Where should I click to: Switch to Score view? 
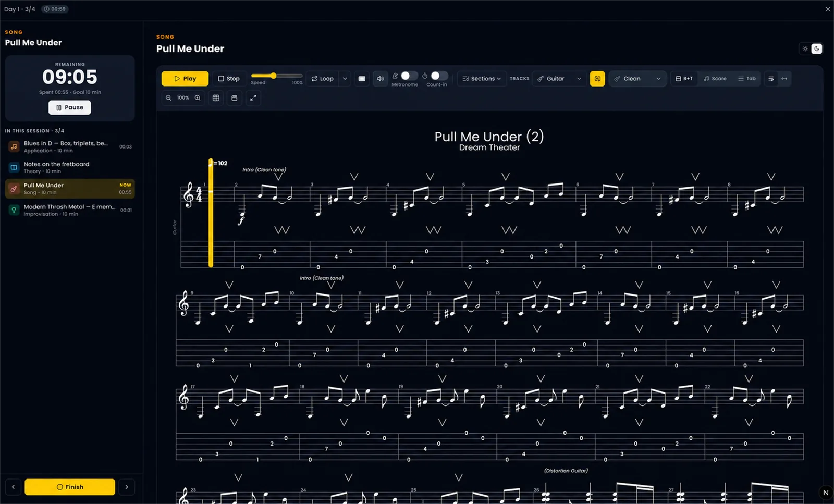tap(715, 79)
